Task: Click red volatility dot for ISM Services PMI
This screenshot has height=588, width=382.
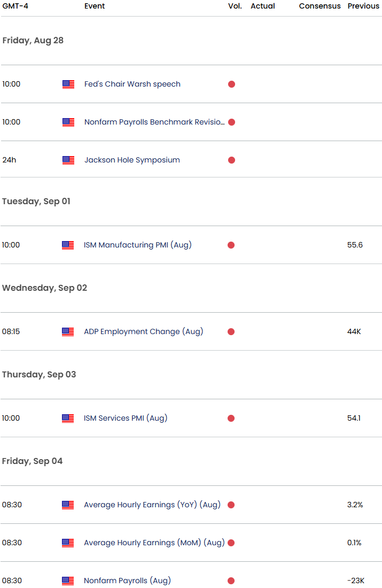Action: click(231, 418)
